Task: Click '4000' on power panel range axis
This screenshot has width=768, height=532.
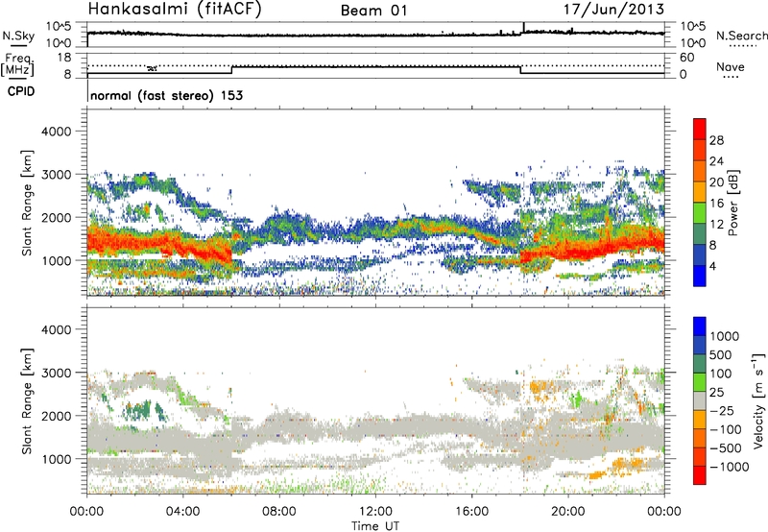Action: point(56,132)
